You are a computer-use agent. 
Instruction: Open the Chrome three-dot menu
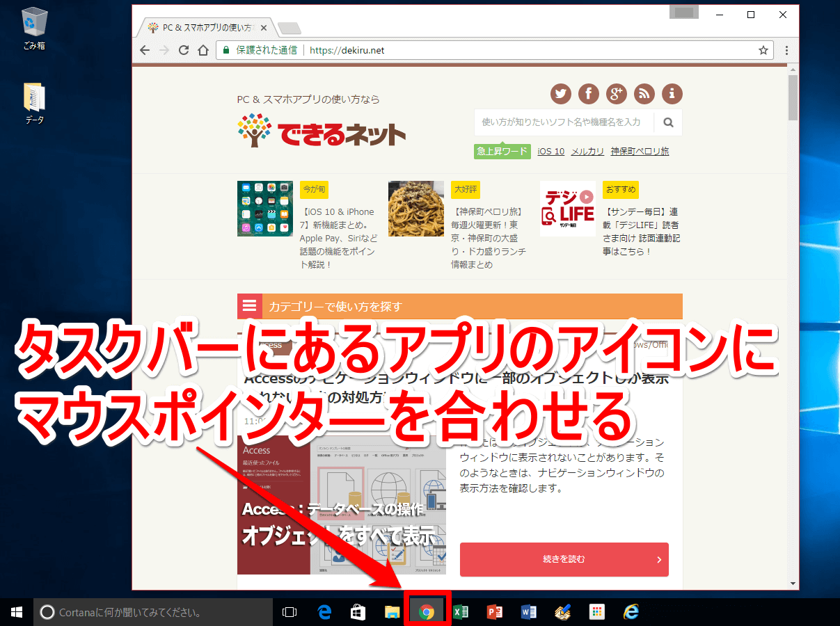tap(786, 50)
